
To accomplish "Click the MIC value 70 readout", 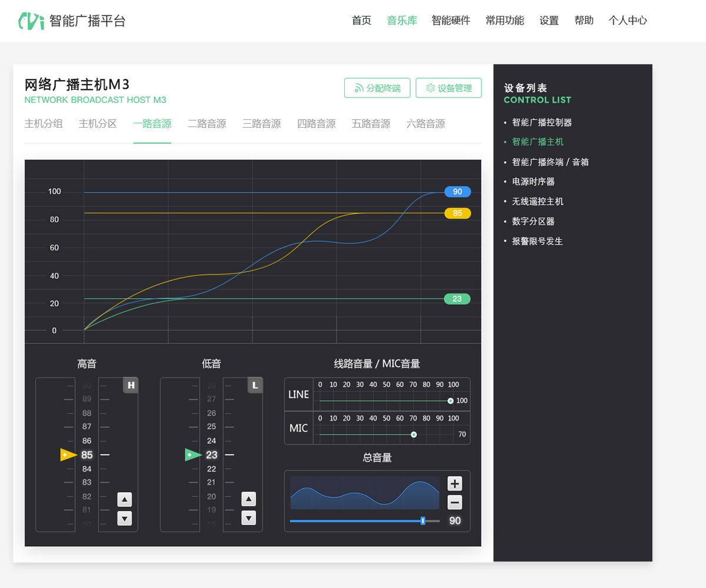I will pyautogui.click(x=462, y=435).
